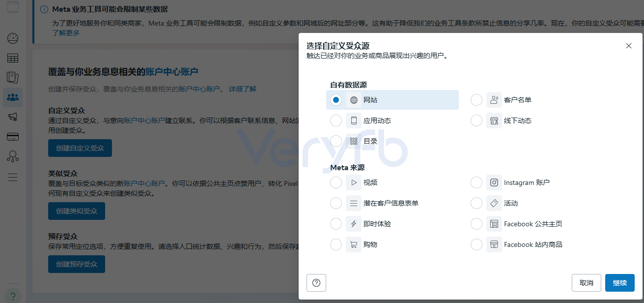Choose the 应用动态 radio option
644x303 pixels.
click(336, 121)
